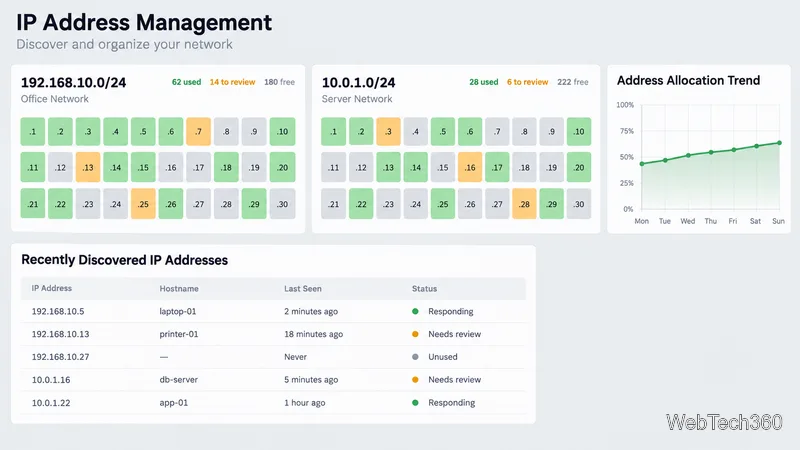This screenshot has width=800, height=450.
Task: Click IP address 192.168.10.13 in table
Action: tap(60, 334)
